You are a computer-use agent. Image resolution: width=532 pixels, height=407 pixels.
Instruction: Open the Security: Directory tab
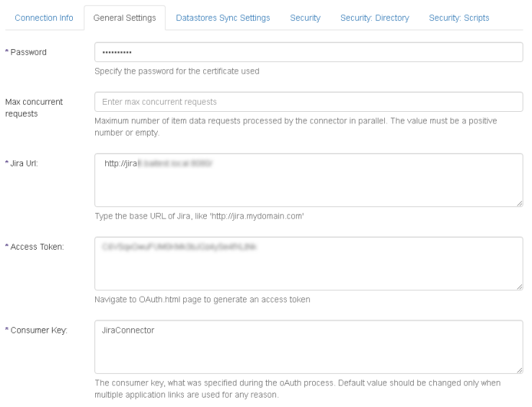pos(374,18)
